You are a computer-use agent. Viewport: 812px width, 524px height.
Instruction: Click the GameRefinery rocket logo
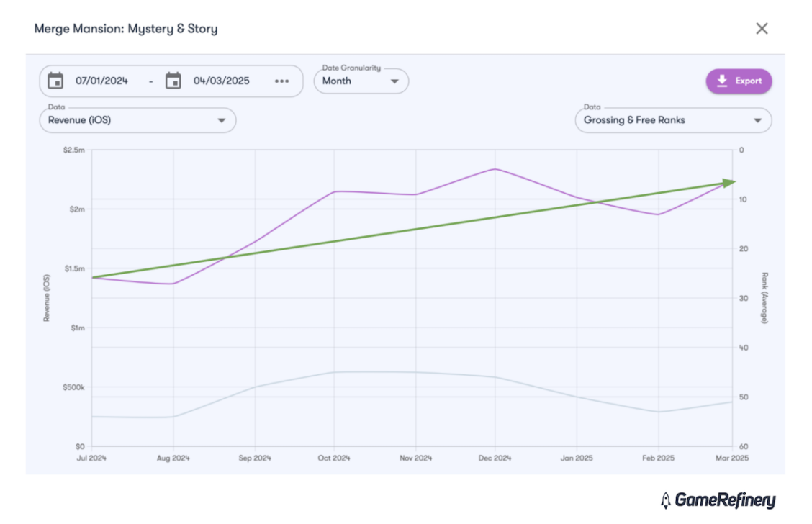pyautogui.click(x=666, y=499)
